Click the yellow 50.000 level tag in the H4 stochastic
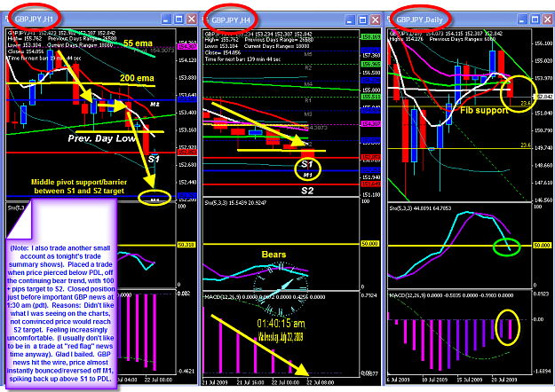555x392 pixels. (370, 244)
